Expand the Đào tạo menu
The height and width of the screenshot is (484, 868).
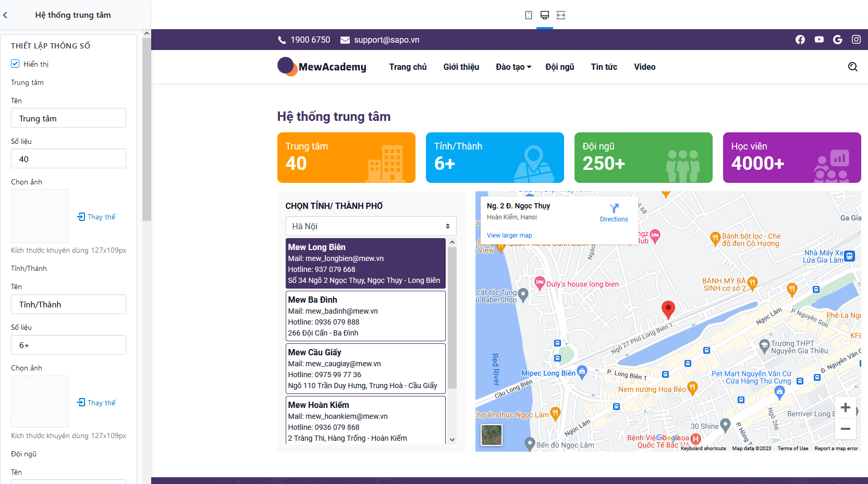point(514,67)
